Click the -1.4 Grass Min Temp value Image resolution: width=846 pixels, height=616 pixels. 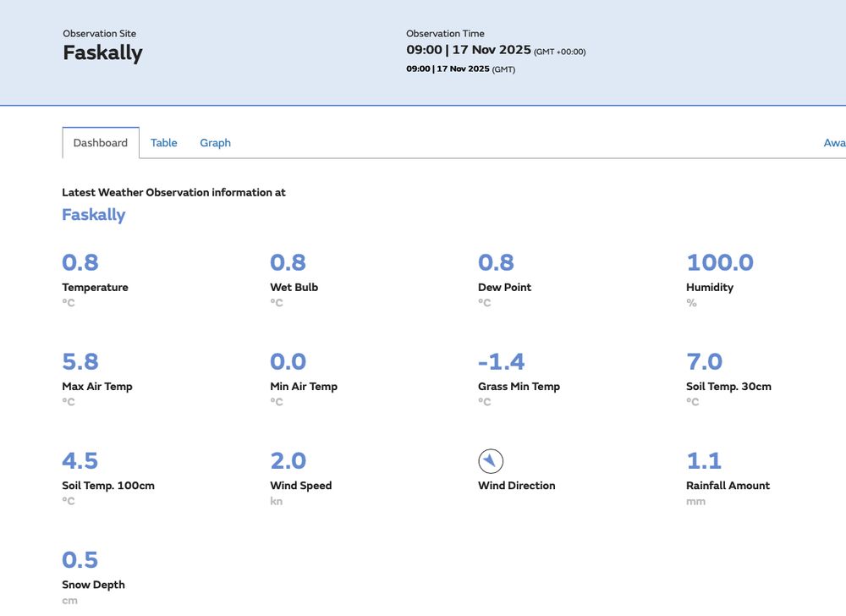pyautogui.click(x=501, y=361)
